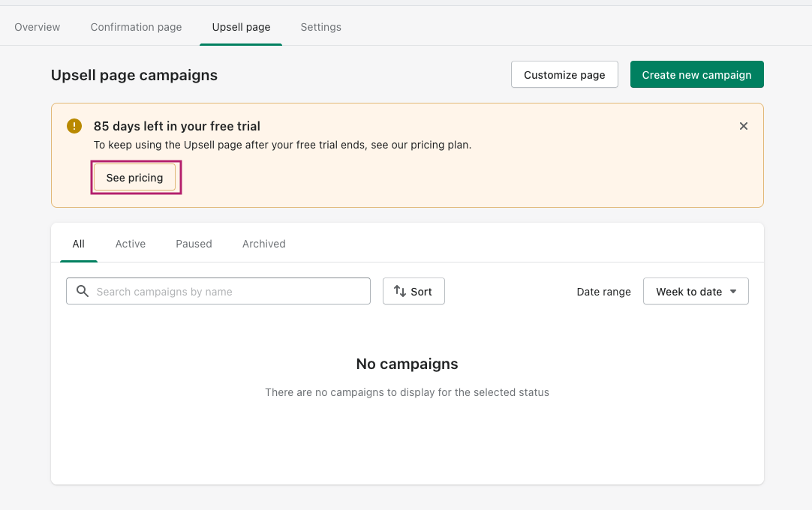812x510 pixels.
Task: Select the Upsell page tab
Action: (x=241, y=27)
